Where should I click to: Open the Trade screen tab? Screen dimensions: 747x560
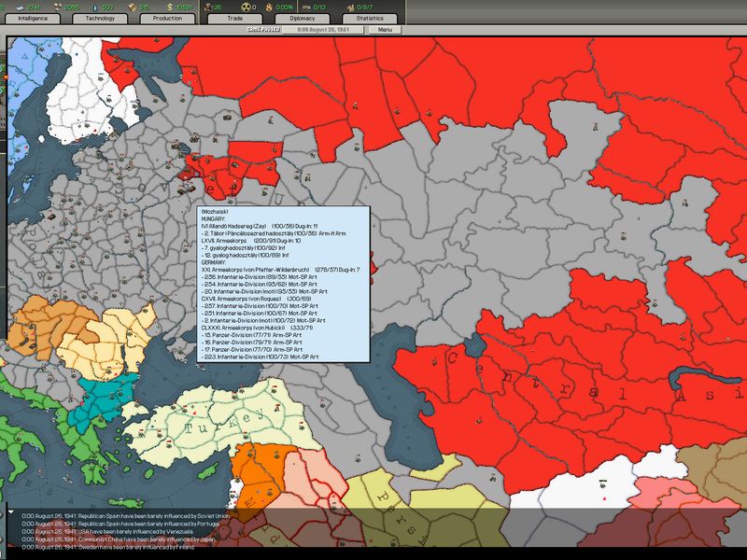pyautogui.click(x=235, y=19)
